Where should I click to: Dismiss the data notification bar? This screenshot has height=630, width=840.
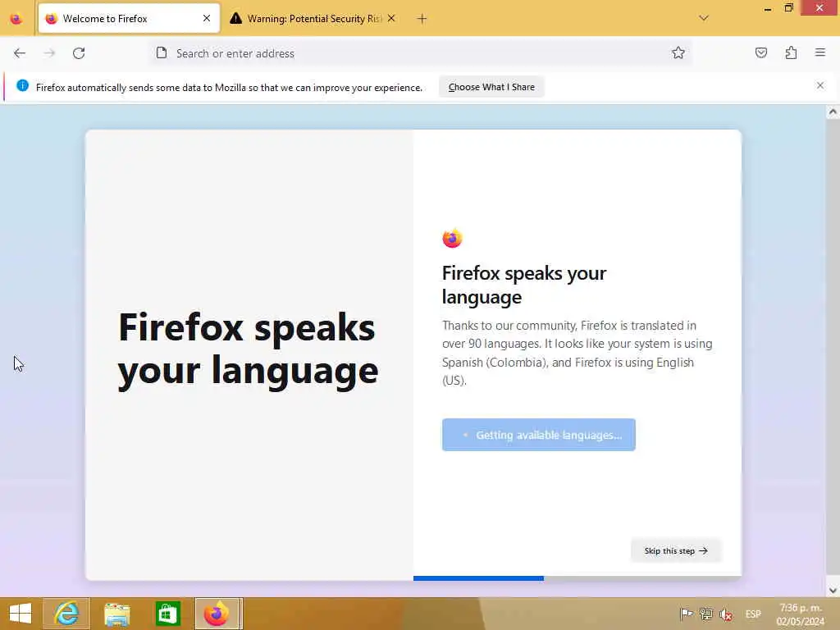coord(820,85)
